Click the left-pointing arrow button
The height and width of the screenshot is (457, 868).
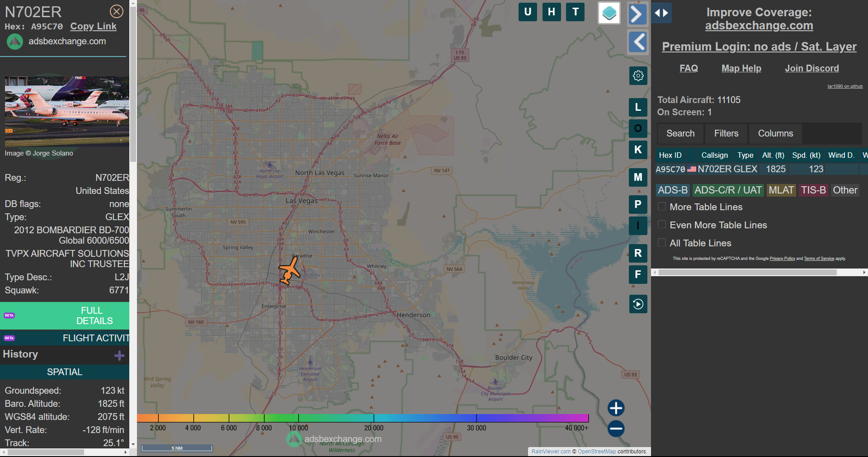click(638, 42)
